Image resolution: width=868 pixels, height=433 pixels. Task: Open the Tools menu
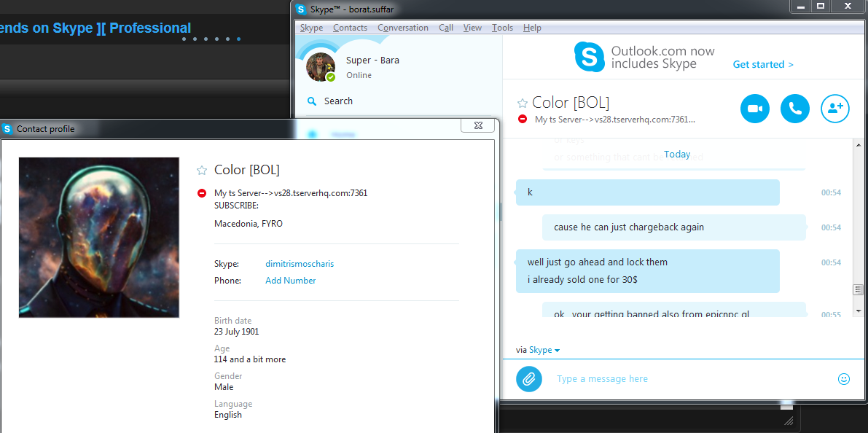coord(503,28)
